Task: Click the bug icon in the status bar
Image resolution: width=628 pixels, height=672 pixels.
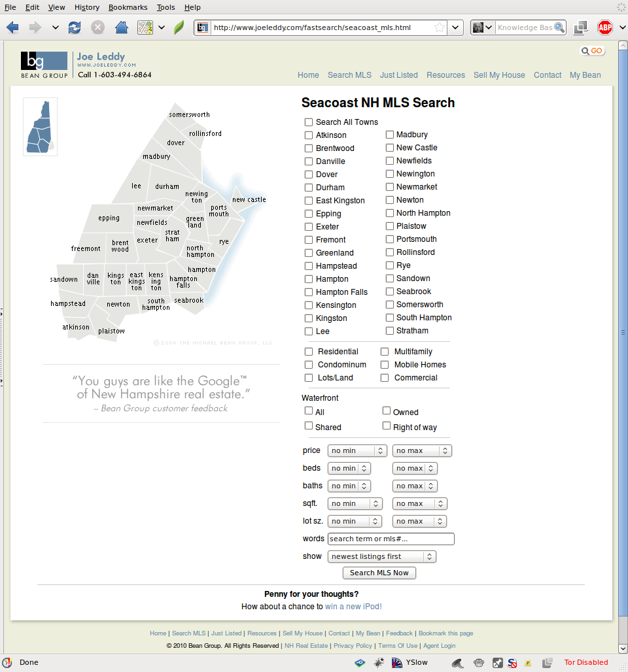Action: click(379, 663)
